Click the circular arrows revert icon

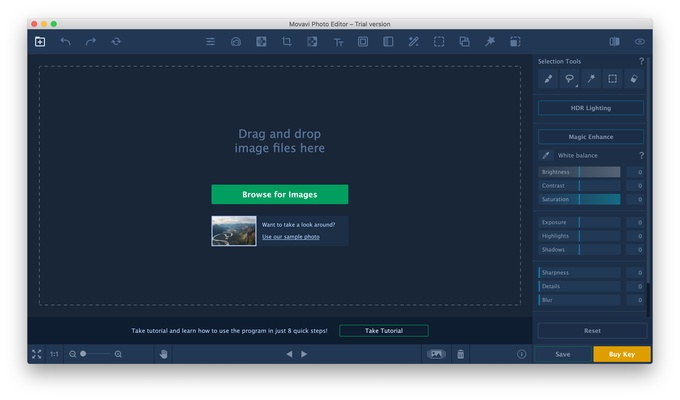coord(116,42)
